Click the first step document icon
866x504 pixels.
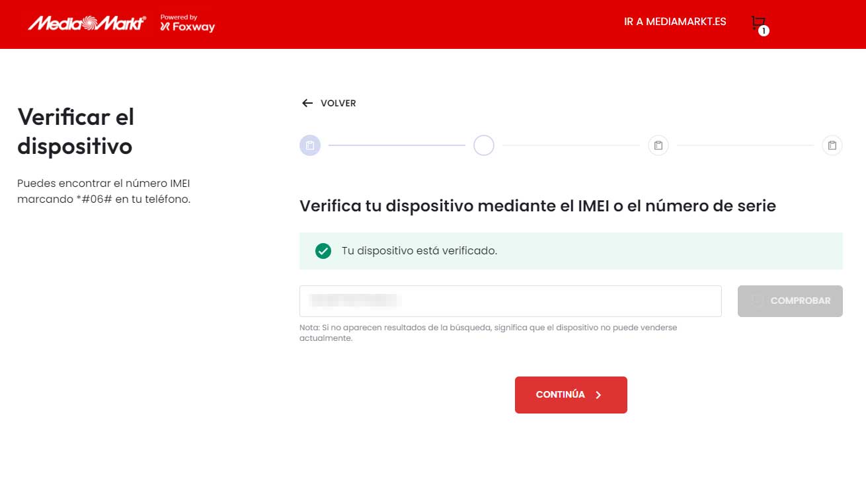309,145
